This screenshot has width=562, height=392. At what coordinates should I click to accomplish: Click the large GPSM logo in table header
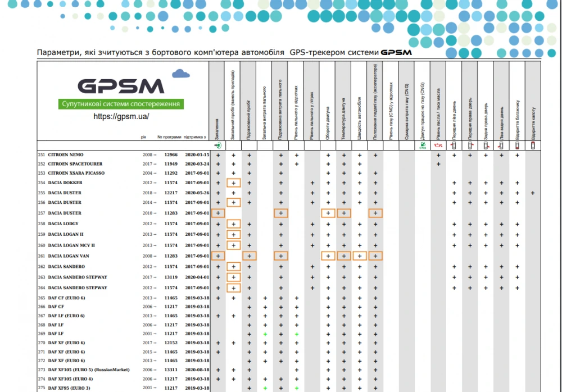click(x=120, y=86)
